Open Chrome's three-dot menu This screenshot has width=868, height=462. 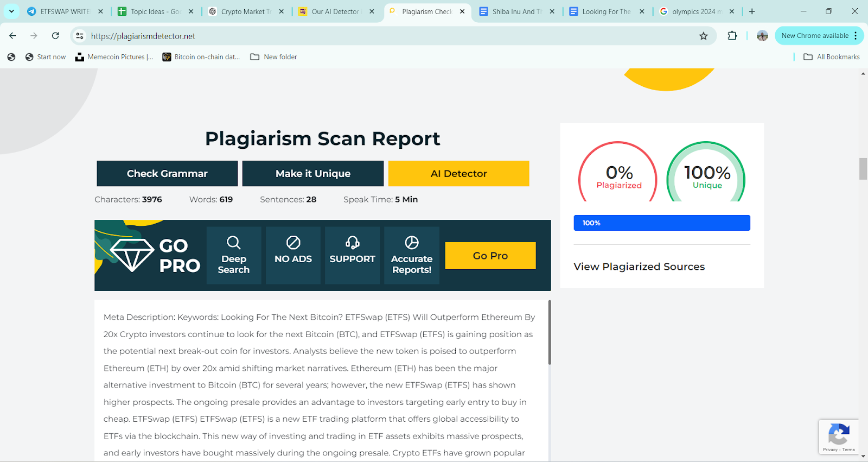pos(856,36)
